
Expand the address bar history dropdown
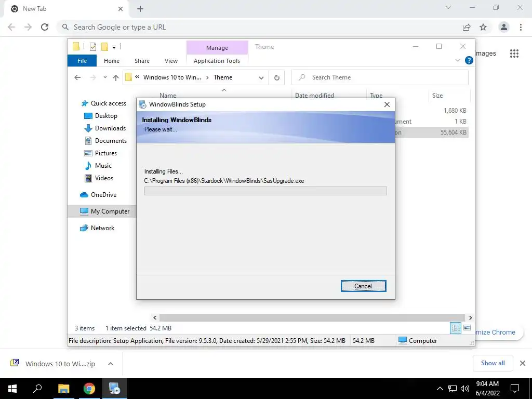[261, 78]
